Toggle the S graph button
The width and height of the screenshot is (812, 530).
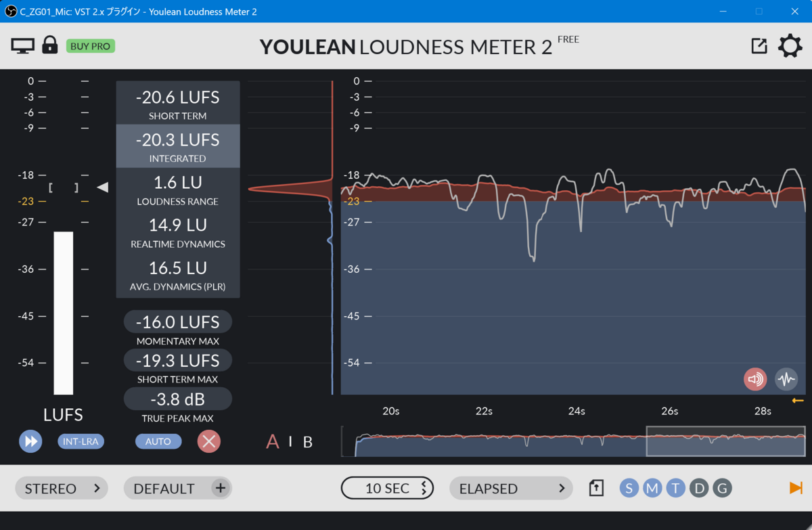coord(629,488)
